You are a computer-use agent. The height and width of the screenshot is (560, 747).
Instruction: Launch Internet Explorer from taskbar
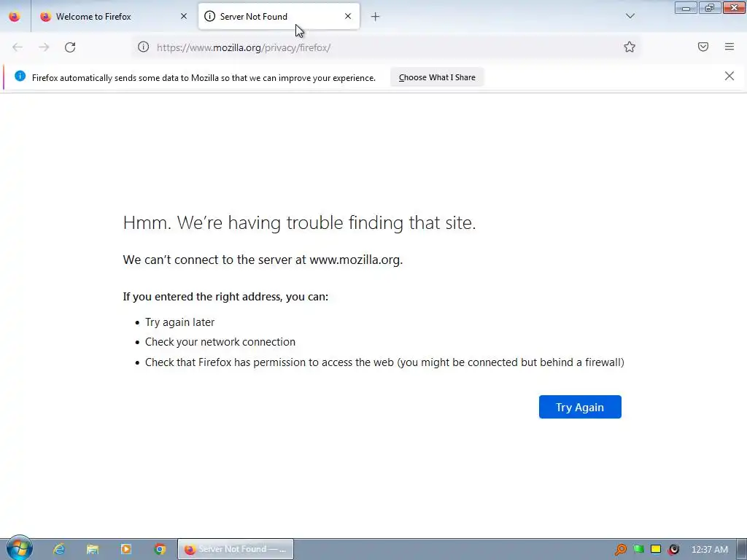tap(59, 549)
